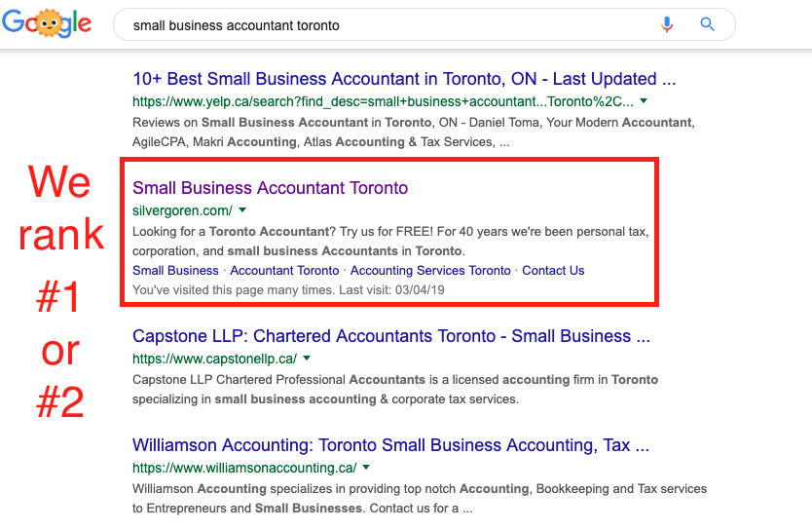Run search with the magnifier icon
Image resolution: width=812 pixels, height=530 pixels.
click(708, 24)
